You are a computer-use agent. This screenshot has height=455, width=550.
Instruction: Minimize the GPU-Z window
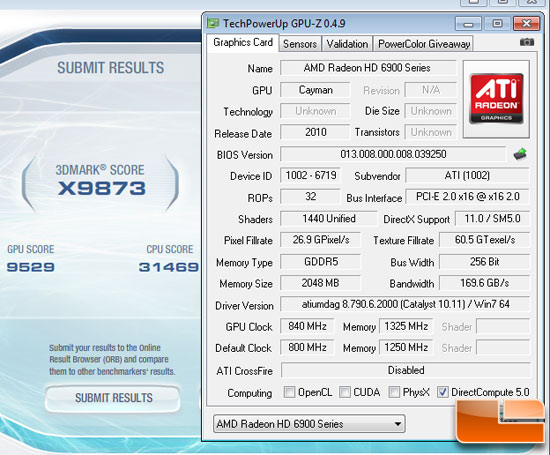(469, 24)
